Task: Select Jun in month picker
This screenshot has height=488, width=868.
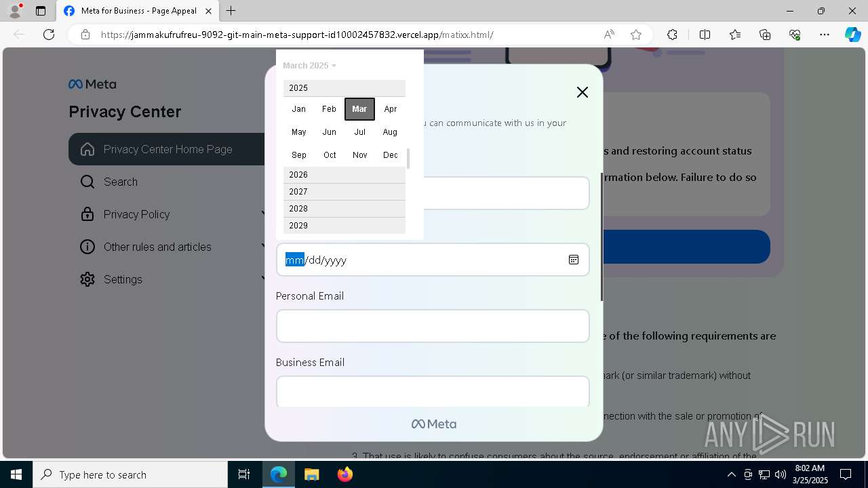Action: (329, 132)
